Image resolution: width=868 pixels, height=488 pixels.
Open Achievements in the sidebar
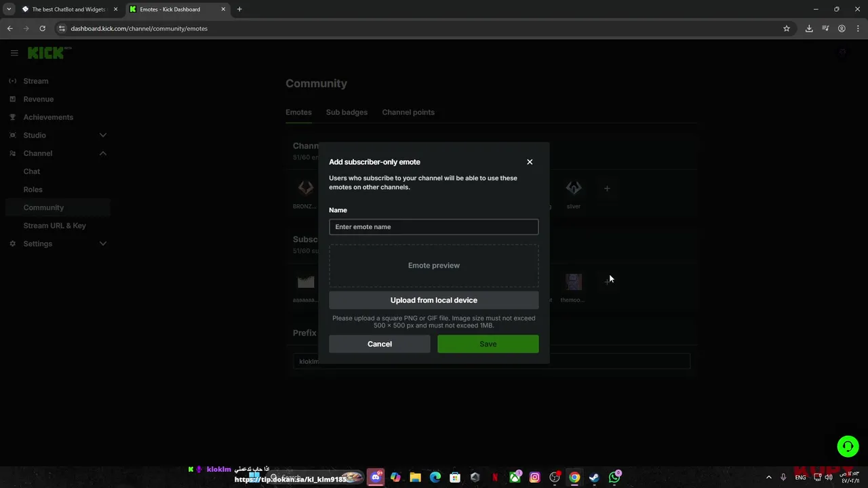click(x=48, y=117)
